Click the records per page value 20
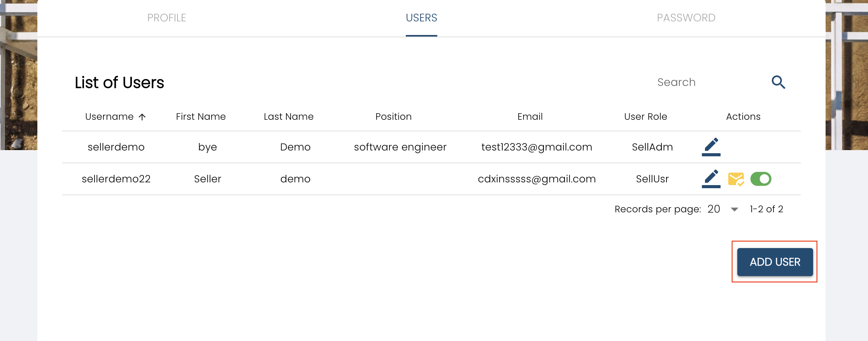The height and width of the screenshot is (341, 868). click(x=714, y=209)
